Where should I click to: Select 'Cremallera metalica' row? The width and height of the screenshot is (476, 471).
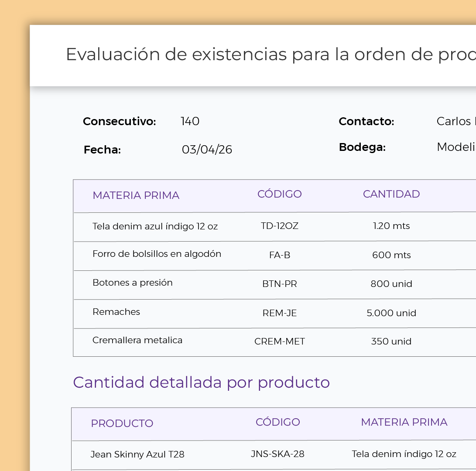coord(274,342)
